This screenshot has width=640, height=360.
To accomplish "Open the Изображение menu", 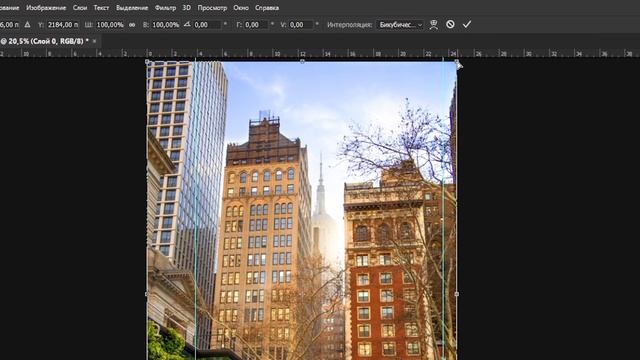I will pyautogui.click(x=46, y=8).
